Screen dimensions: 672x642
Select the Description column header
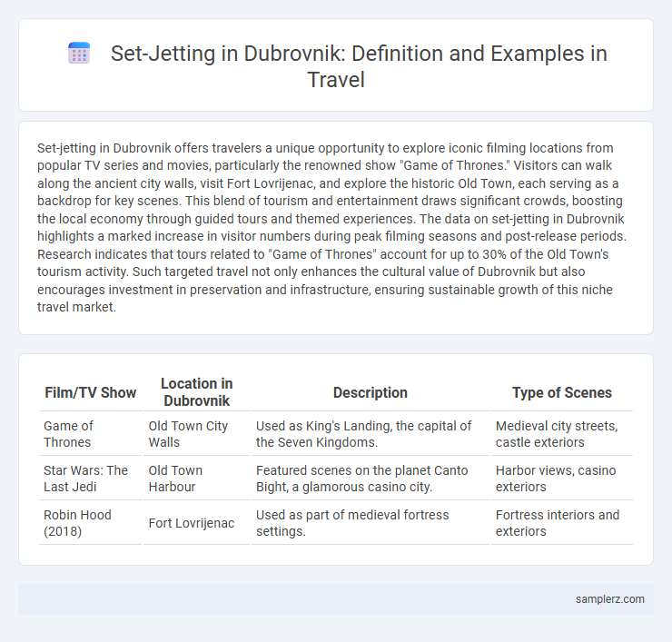point(371,392)
